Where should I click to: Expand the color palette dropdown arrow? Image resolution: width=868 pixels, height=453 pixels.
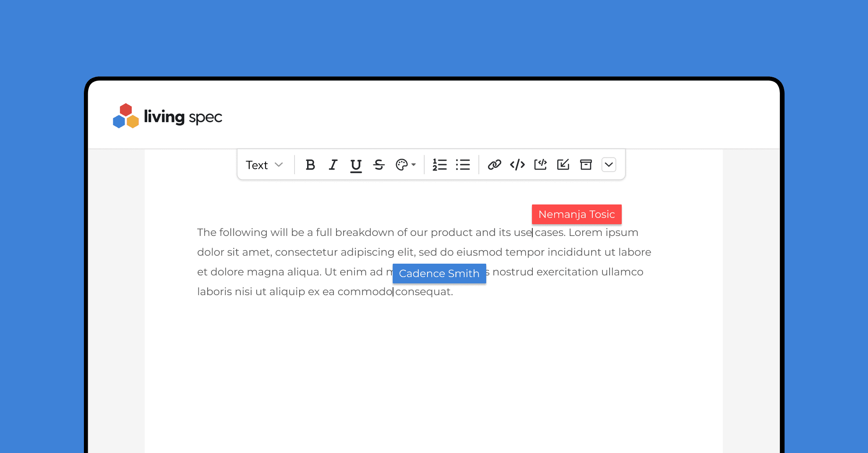tap(414, 165)
